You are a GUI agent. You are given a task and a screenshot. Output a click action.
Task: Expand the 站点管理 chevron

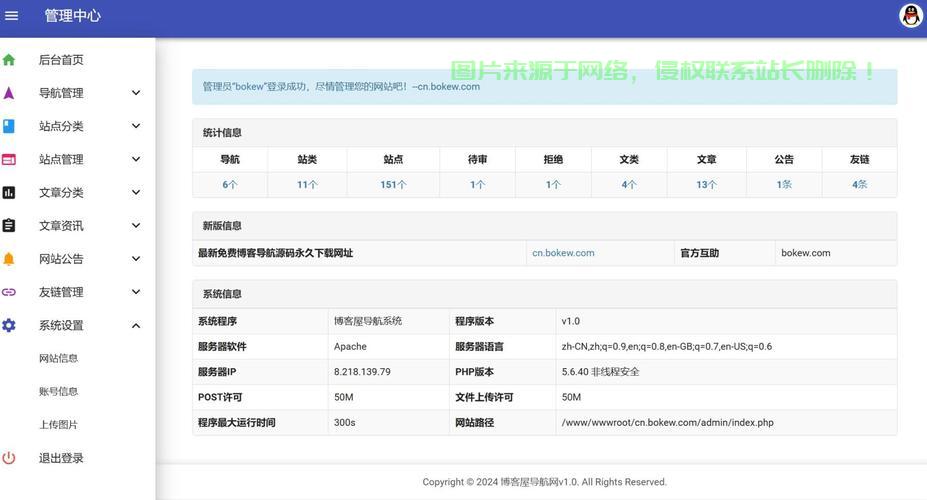[x=136, y=159]
